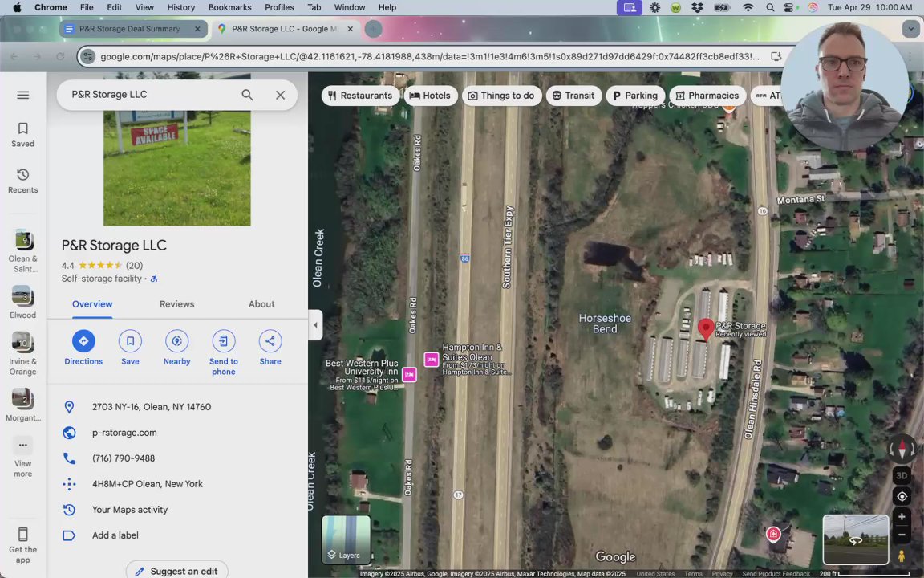Click the wheelchair accessibility icon
This screenshot has height=578, width=924.
(x=154, y=279)
